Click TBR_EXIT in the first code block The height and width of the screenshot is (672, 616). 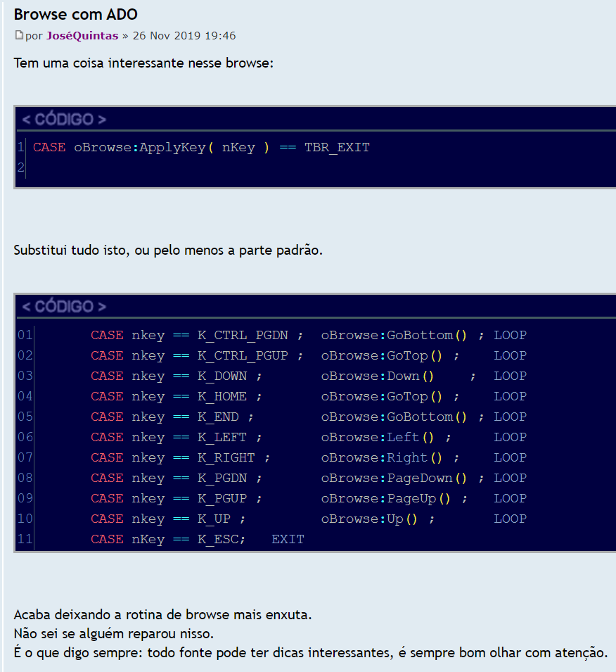pos(337,148)
